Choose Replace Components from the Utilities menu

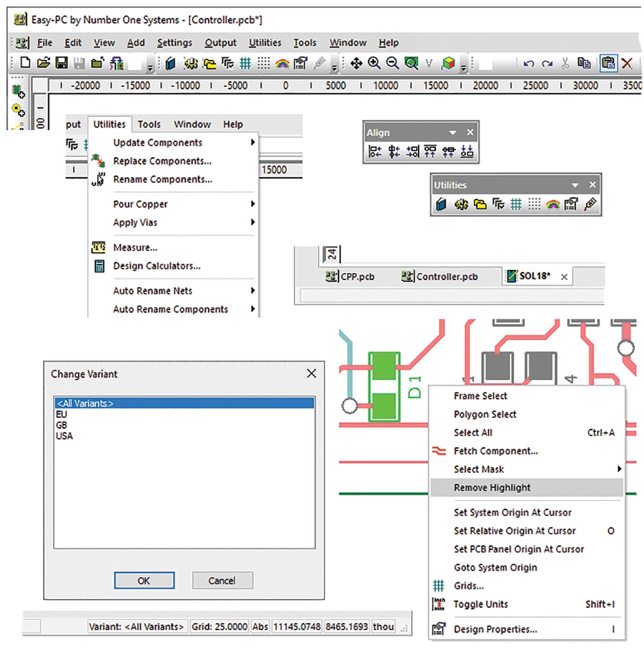click(x=173, y=161)
